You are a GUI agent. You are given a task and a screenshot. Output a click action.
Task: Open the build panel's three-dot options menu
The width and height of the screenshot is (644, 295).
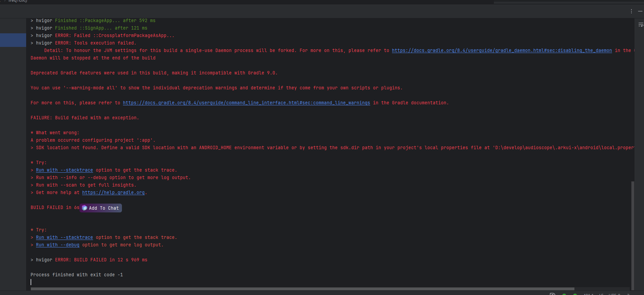631,11
